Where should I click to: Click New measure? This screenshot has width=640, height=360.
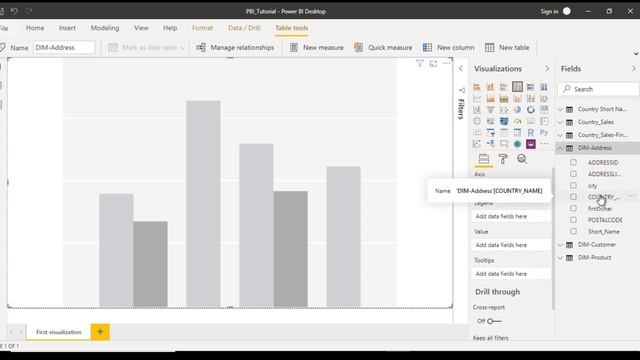317,47
